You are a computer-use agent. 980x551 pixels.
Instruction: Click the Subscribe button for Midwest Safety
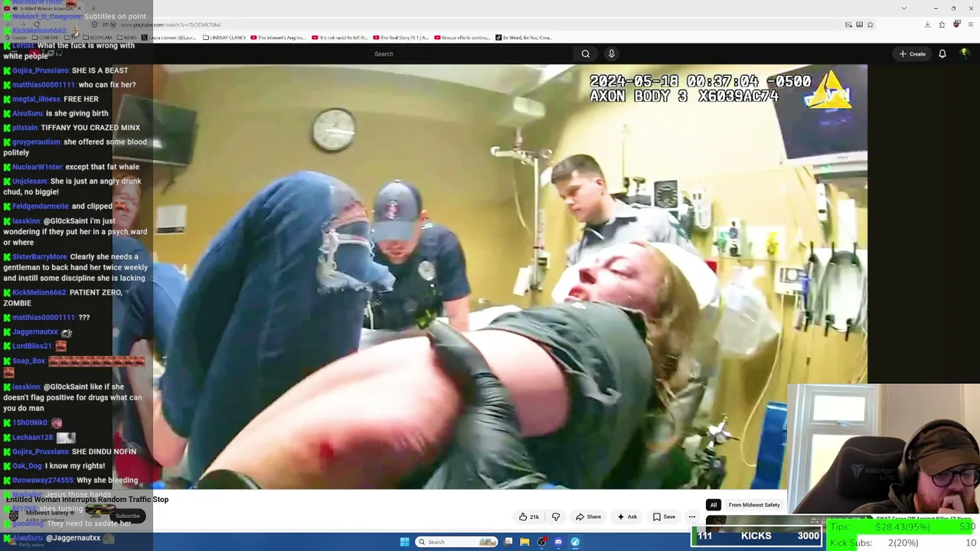(128, 516)
